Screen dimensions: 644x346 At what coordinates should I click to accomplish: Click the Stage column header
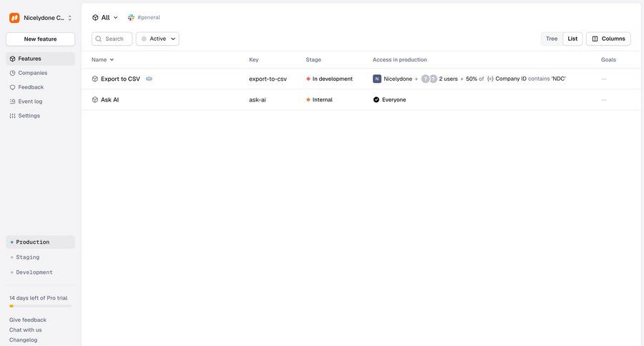pyautogui.click(x=313, y=59)
